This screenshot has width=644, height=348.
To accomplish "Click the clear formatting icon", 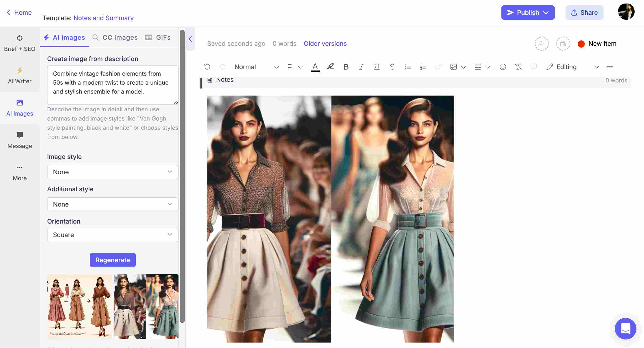I will pyautogui.click(x=518, y=67).
